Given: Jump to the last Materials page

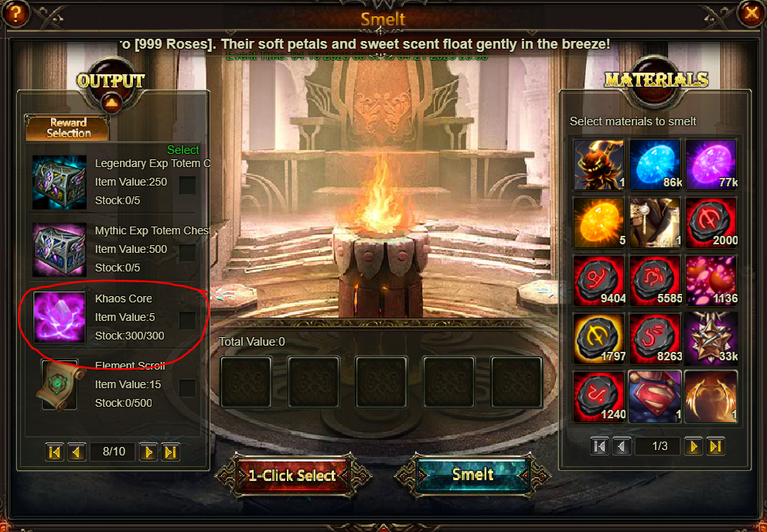Looking at the screenshot, I should tap(715, 446).
